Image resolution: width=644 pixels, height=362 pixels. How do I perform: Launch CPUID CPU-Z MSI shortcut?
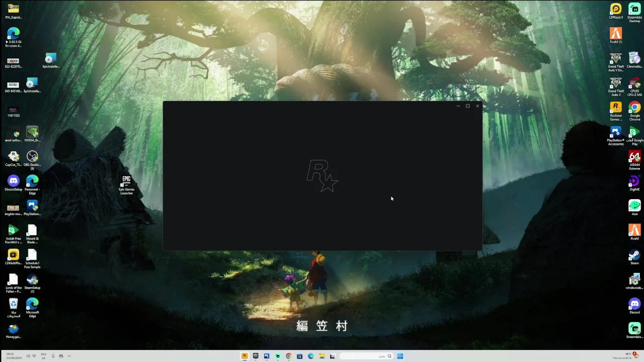[x=634, y=87]
